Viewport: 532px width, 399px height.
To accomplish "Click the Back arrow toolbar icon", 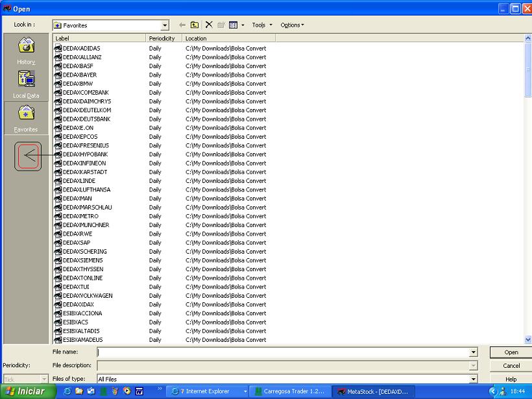I will point(182,25).
